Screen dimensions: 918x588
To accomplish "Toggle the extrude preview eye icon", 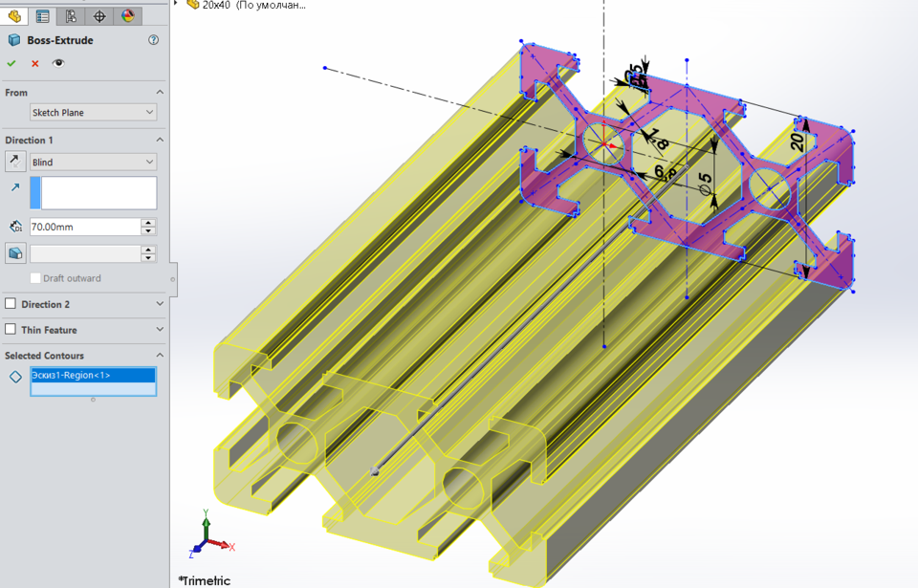I will click(57, 63).
